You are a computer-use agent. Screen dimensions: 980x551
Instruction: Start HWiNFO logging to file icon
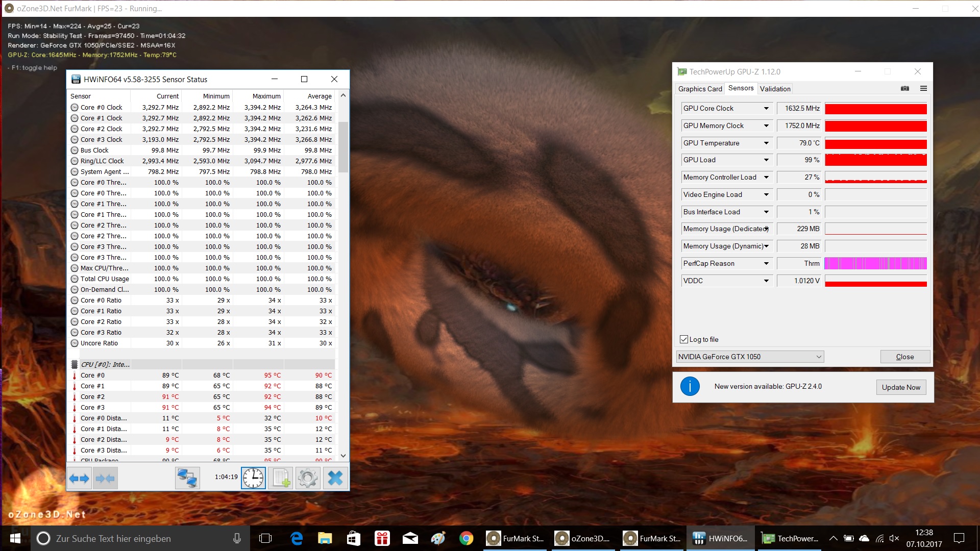pos(281,478)
